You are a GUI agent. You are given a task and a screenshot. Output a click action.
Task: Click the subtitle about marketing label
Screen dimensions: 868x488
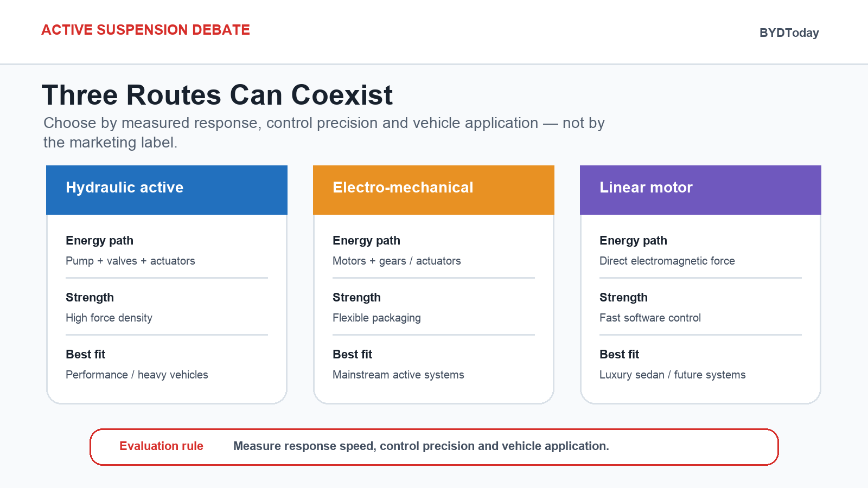[x=324, y=132]
